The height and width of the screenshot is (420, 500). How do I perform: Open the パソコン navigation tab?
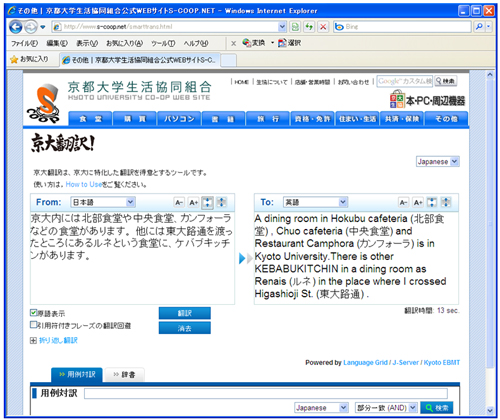click(179, 119)
